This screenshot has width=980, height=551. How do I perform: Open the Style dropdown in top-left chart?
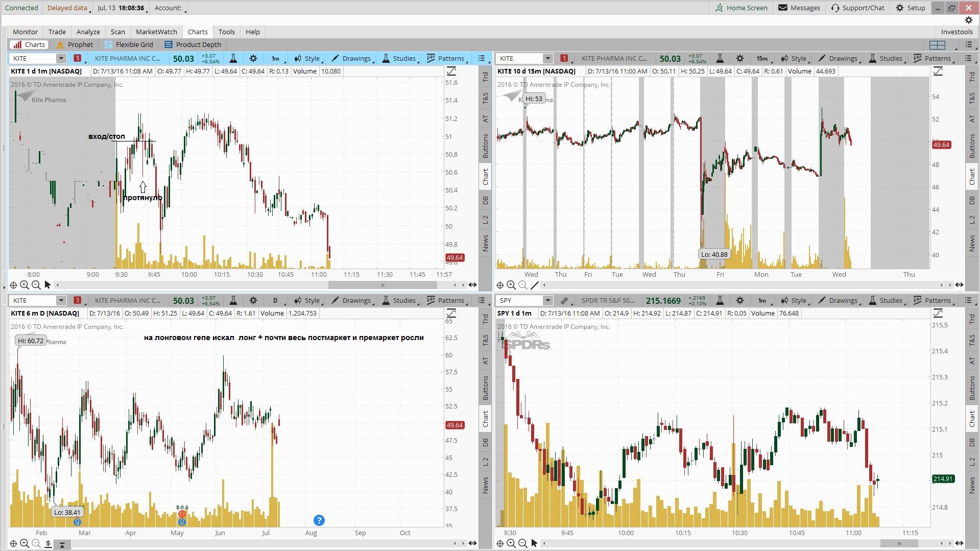point(308,58)
